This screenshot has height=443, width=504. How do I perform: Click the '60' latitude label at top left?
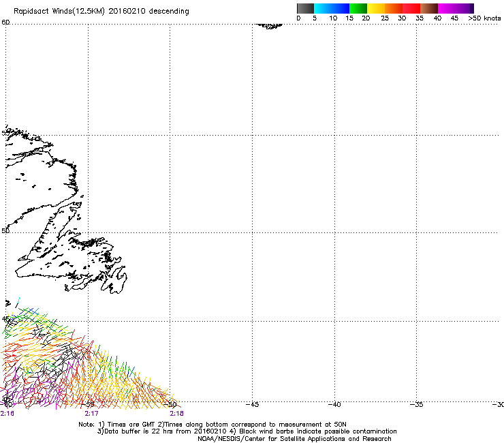pyautogui.click(x=5, y=22)
